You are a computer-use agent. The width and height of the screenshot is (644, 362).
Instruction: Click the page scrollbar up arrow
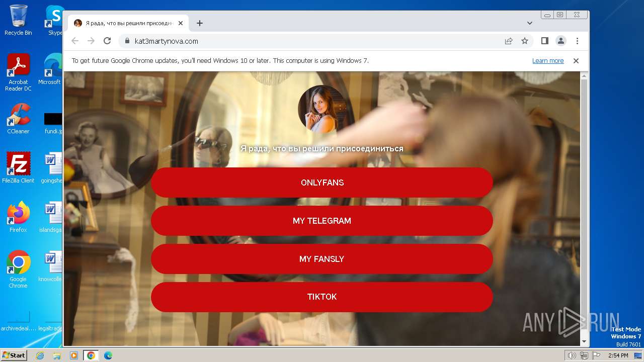584,76
